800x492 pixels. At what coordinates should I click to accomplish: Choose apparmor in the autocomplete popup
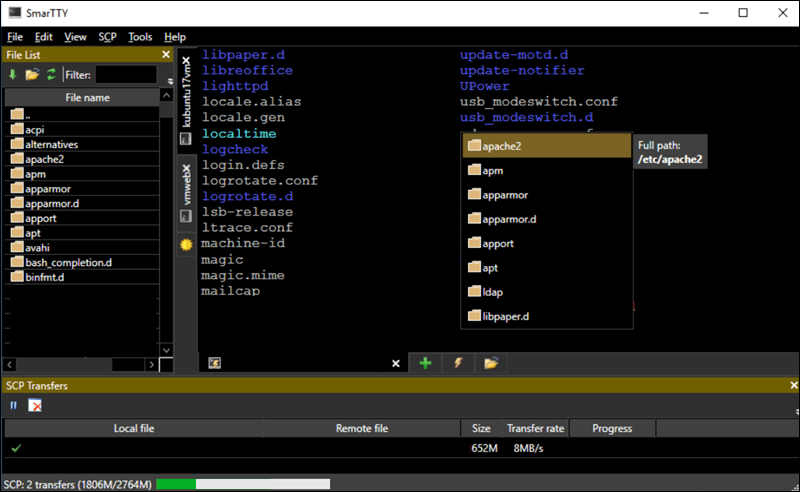coord(547,194)
